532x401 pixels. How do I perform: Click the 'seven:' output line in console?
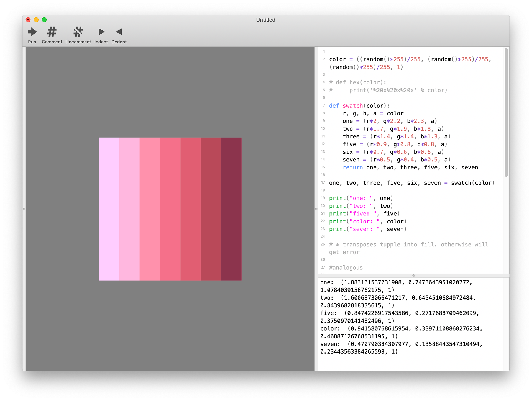pyautogui.click(x=330, y=344)
